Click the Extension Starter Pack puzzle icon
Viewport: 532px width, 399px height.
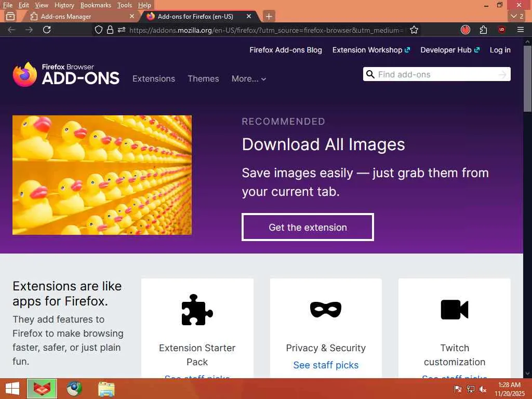(197, 310)
